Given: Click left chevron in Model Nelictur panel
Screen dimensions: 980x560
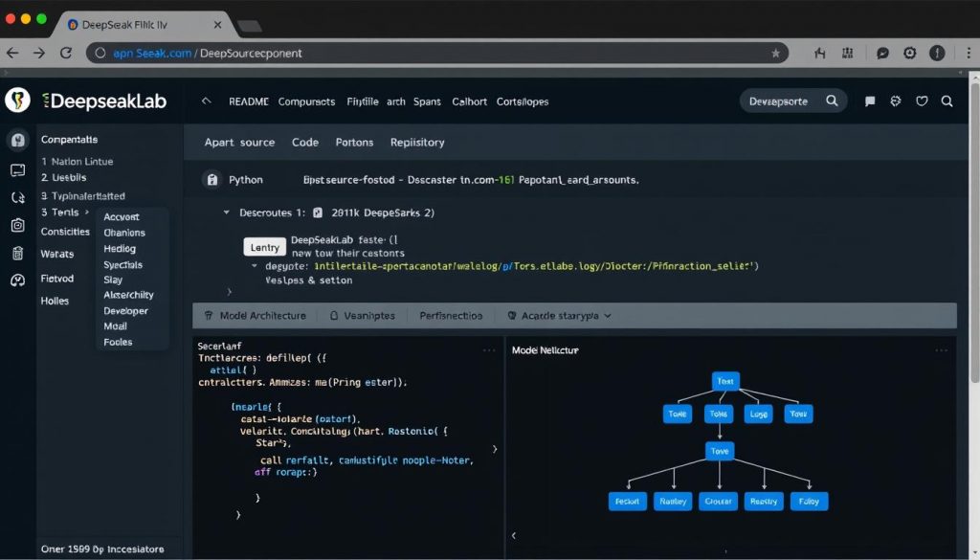Looking at the screenshot, I should (514, 536).
